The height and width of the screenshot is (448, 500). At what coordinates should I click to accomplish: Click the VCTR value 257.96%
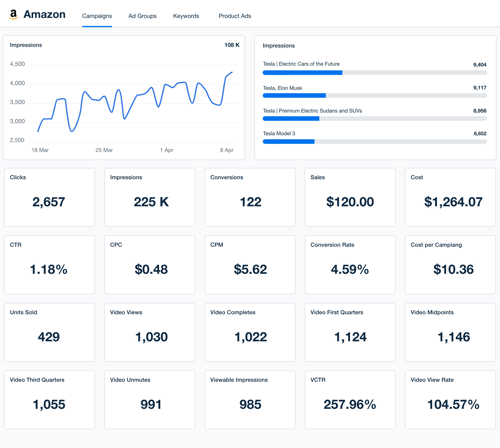350,404
